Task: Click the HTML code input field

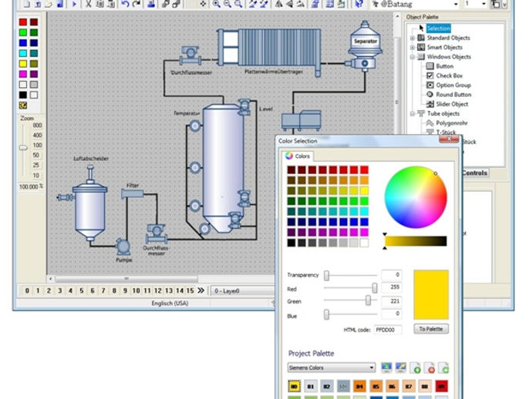Action: point(388,330)
